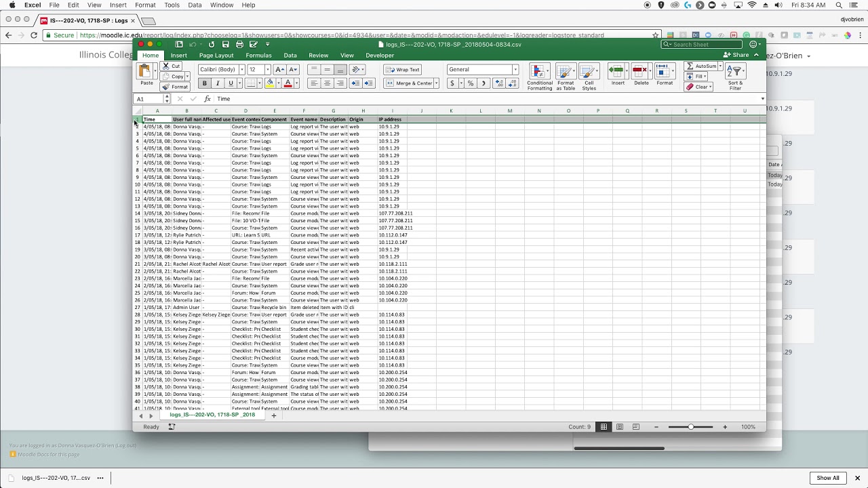Viewport: 868px width, 488px height.
Task: Toggle Italic formatting
Action: (x=217, y=83)
